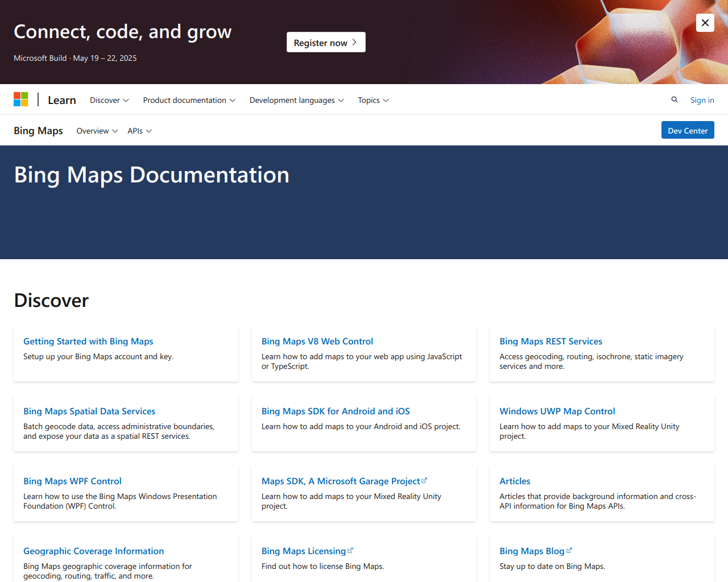Open Geographic Coverage Information link
The image size is (728, 582).
click(x=93, y=551)
